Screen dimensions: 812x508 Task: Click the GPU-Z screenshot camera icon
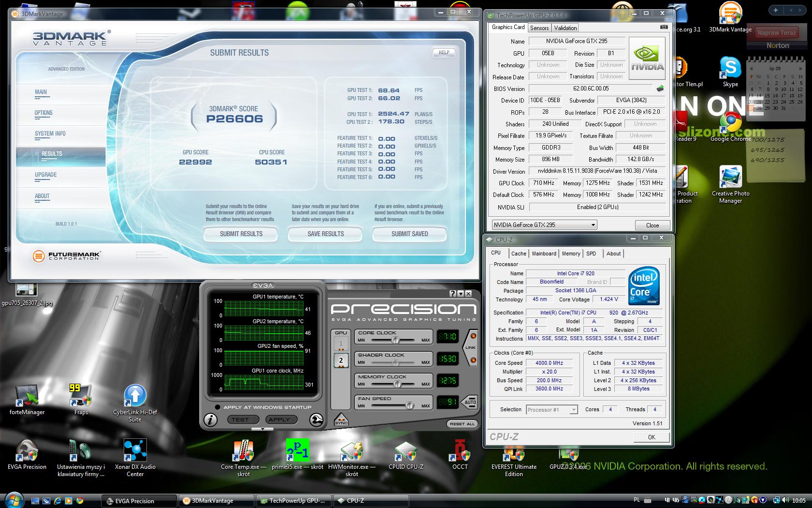(664, 28)
